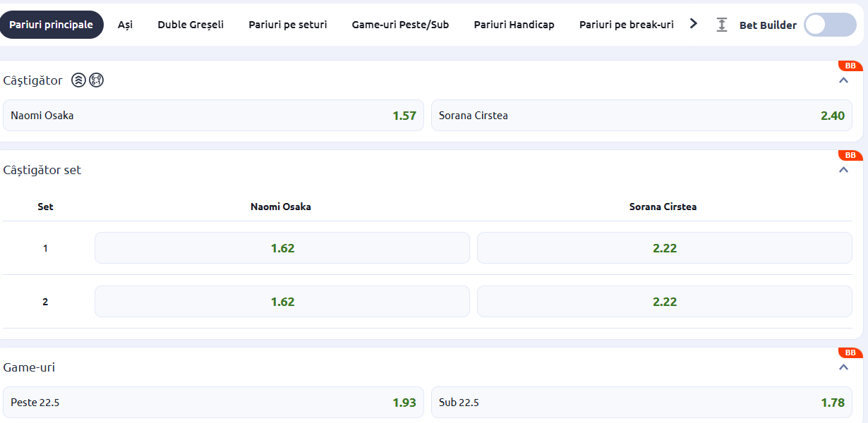Select the Pariuri Handicap tab
868x423 pixels.
coord(514,25)
